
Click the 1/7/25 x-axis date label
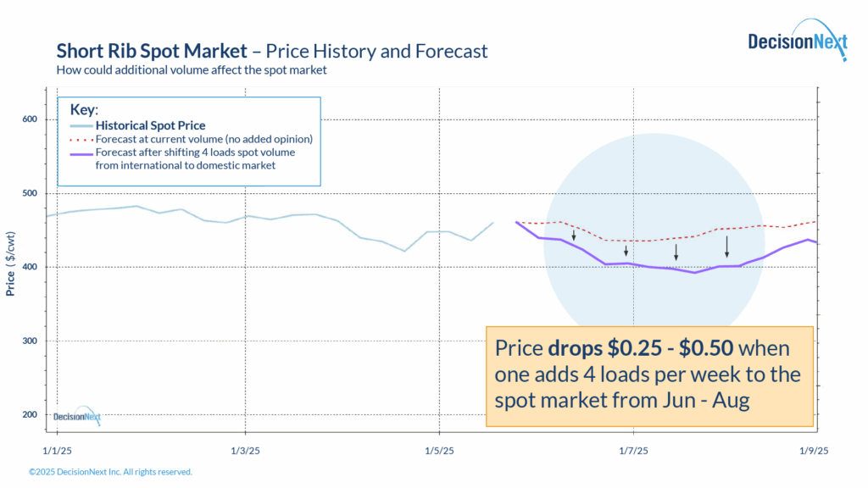633,451
